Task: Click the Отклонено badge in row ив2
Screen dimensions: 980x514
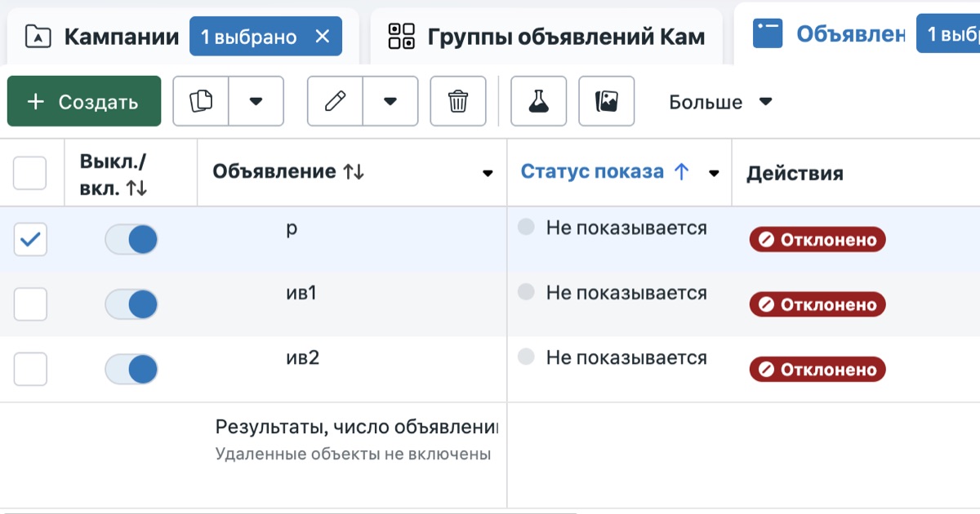Action: click(817, 370)
